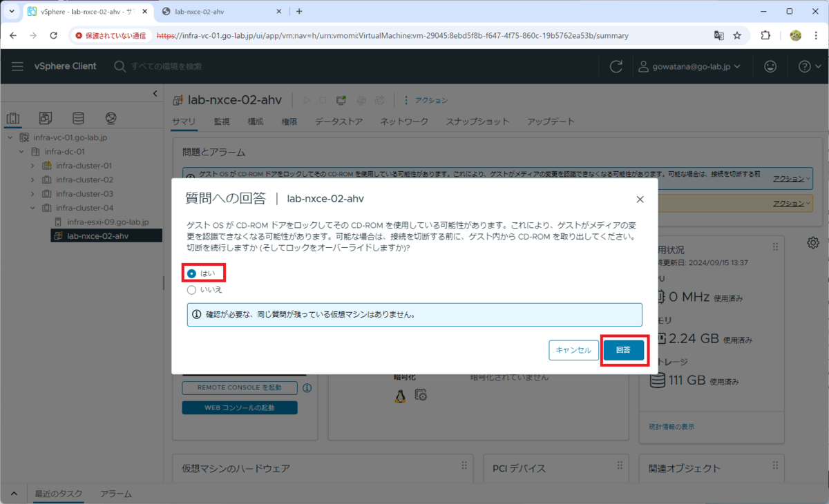Open the vSphere Client hamburger menu

coord(17,66)
